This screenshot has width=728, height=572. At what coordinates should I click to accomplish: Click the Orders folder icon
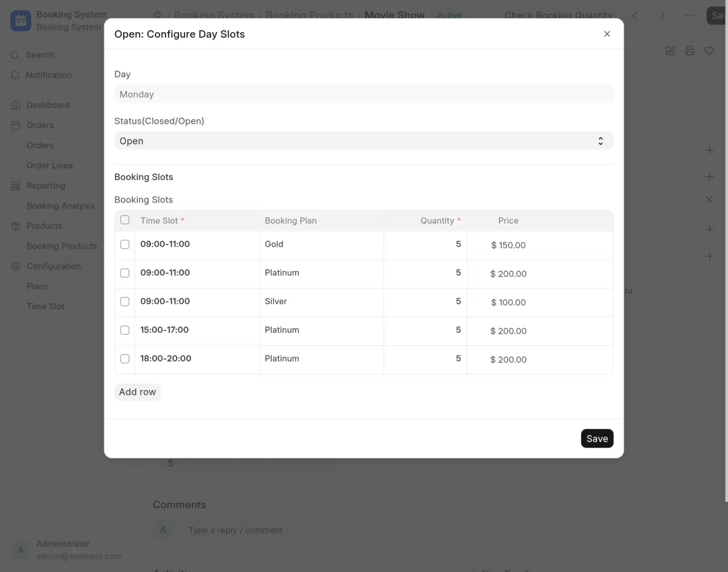point(16,125)
